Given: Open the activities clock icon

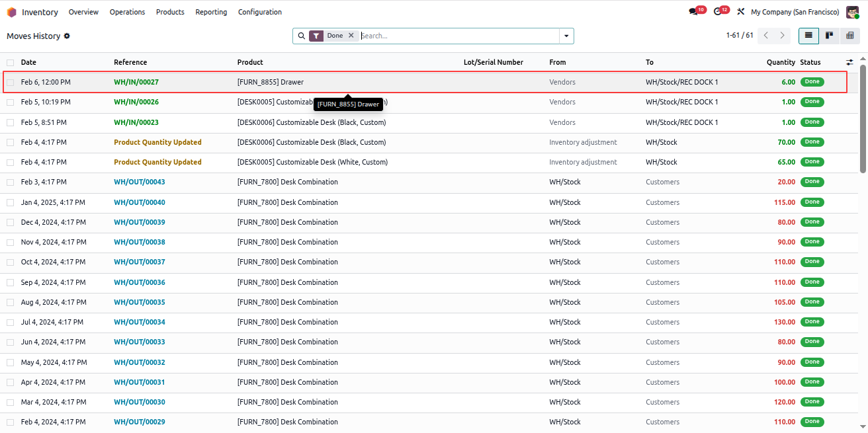Looking at the screenshot, I should click(x=718, y=12).
